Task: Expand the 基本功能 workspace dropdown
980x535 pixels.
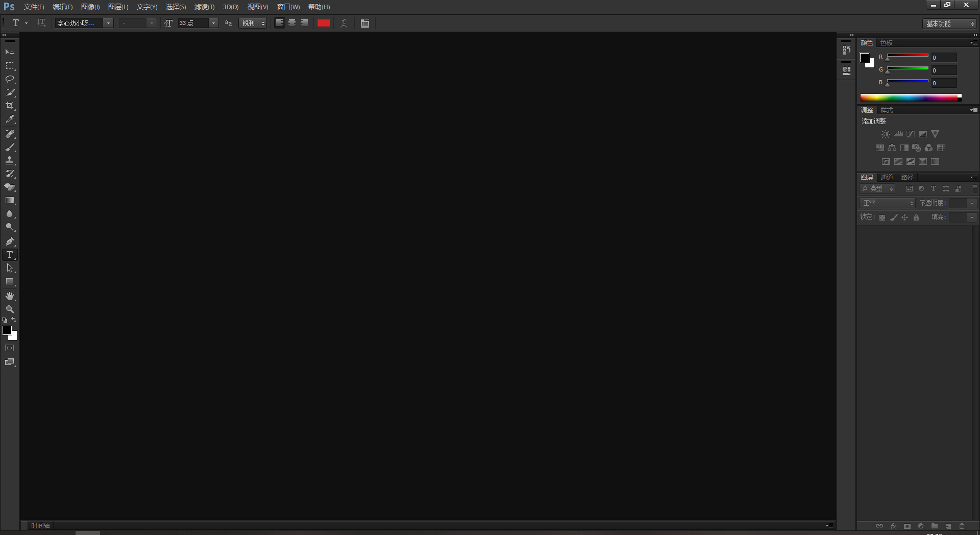Action: click(x=950, y=23)
